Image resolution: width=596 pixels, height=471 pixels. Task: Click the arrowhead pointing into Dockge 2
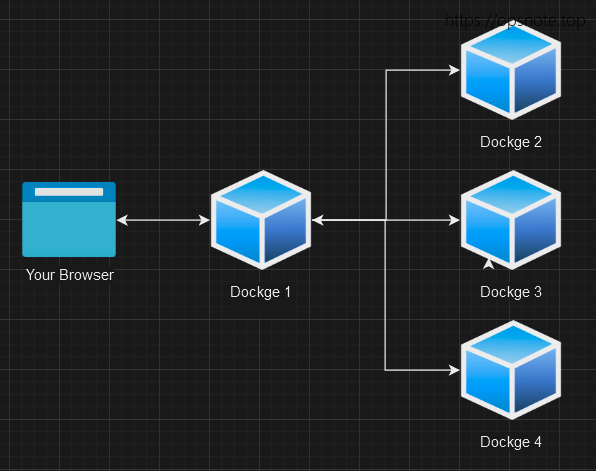click(454, 70)
